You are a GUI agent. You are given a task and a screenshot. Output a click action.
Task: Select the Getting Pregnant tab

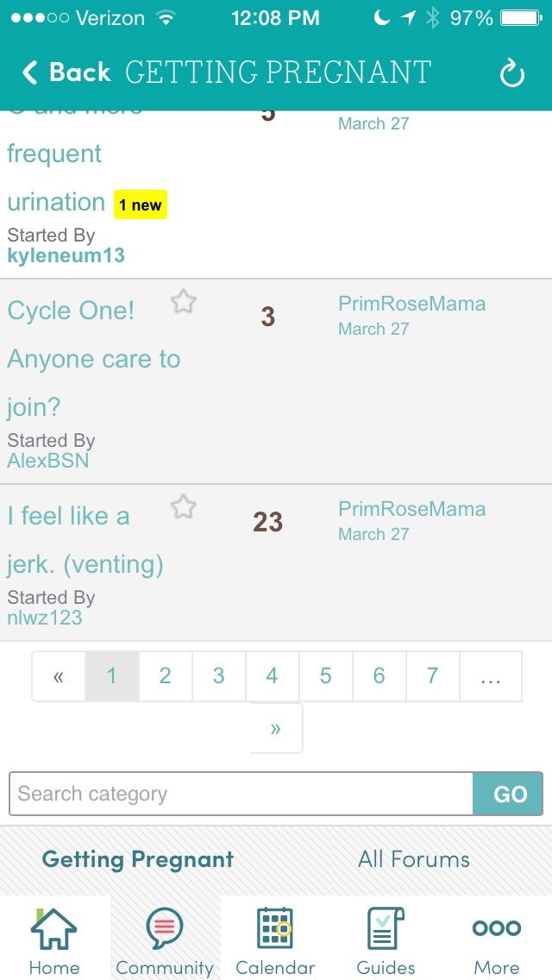[138, 859]
